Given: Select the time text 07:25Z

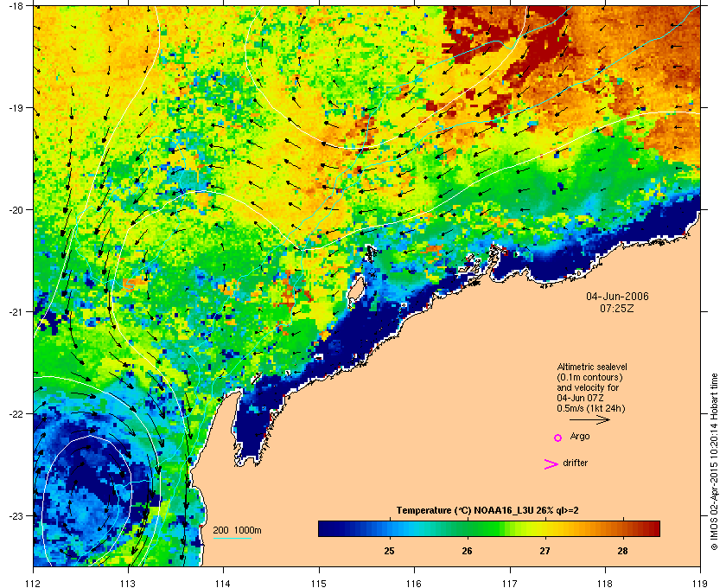Looking at the screenshot, I should coord(617,308).
